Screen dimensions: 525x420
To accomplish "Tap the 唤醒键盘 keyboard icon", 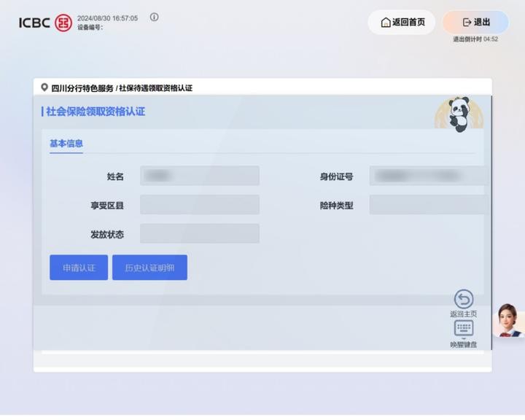I will pyautogui.click(x=464, y=329).
